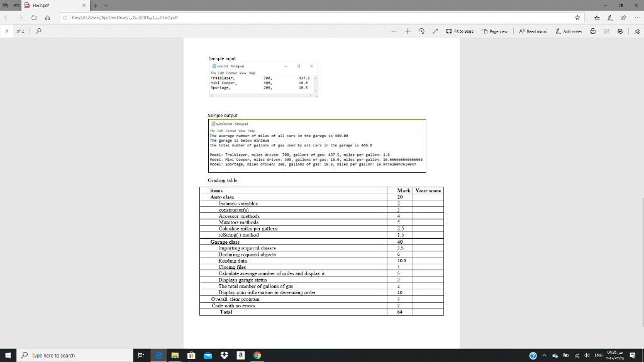
Task: Go back to the previous page in Edge
Action: pyautogui.click(x=6, y=18)
